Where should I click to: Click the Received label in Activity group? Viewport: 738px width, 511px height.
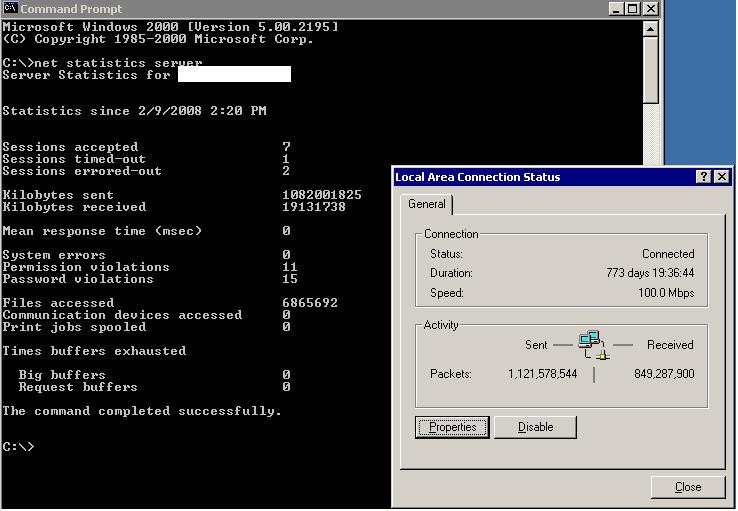[670, 345]
